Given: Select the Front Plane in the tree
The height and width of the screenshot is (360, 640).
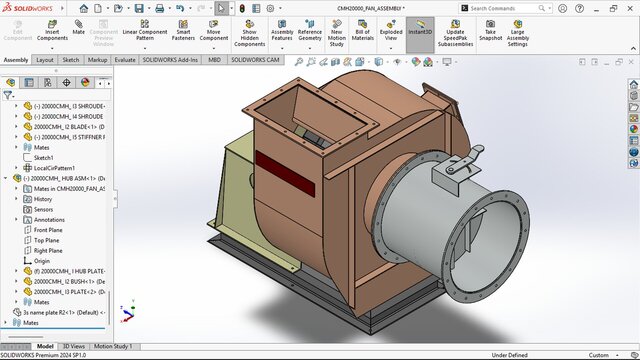Looking at the screenshot, I should coord(48,230).
